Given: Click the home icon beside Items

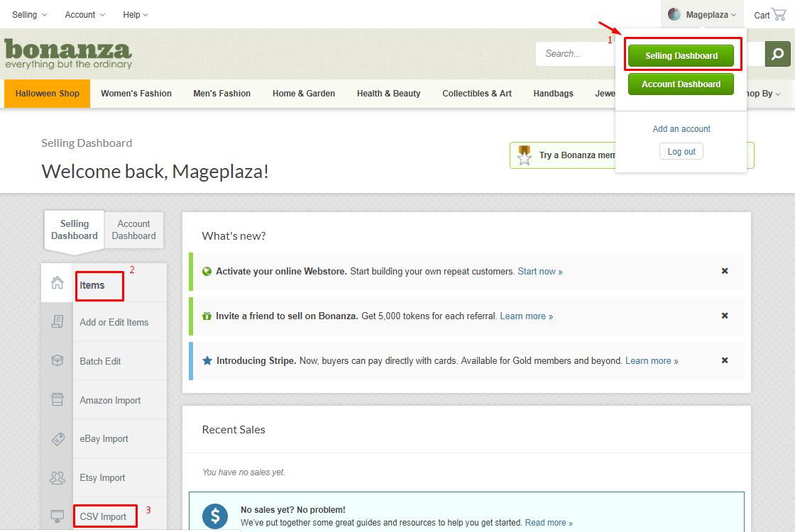Looking at the screenshot, I should click(57, 283).
